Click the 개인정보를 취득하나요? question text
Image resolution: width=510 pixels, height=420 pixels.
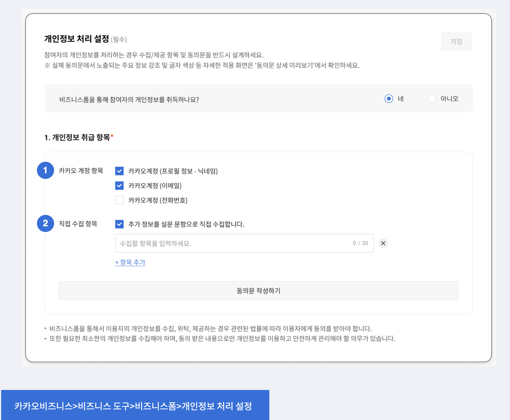click(x=129, y=100)
